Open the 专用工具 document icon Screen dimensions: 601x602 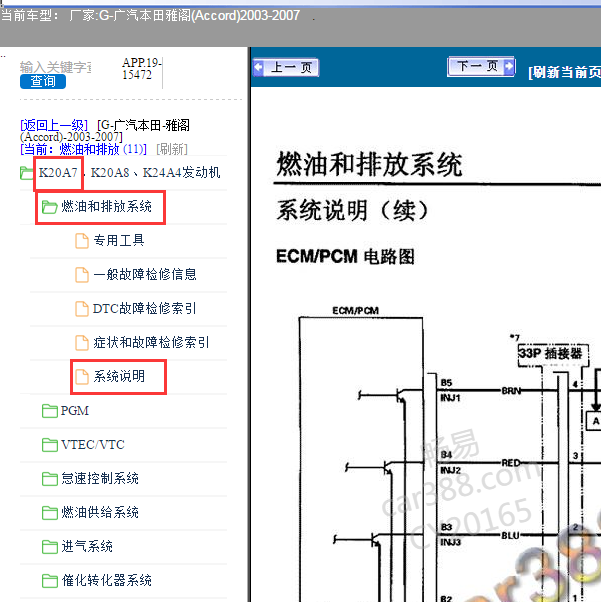tap(81, 241)
